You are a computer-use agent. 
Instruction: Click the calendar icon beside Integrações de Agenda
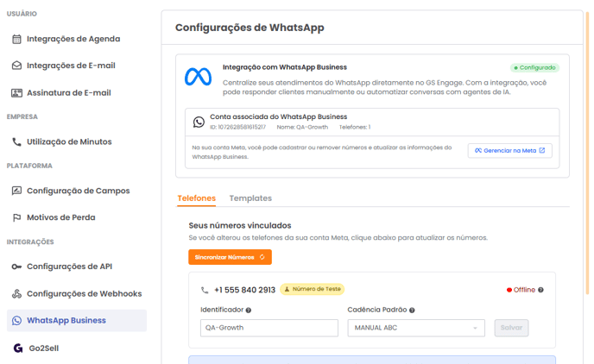[x=16, y=39]
